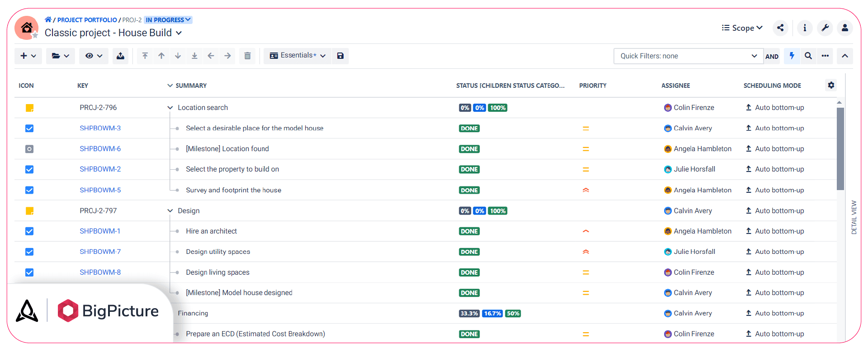Click yellow note icon for PROJ-2-796
868x353 pixels.
(x=29, y=108)
